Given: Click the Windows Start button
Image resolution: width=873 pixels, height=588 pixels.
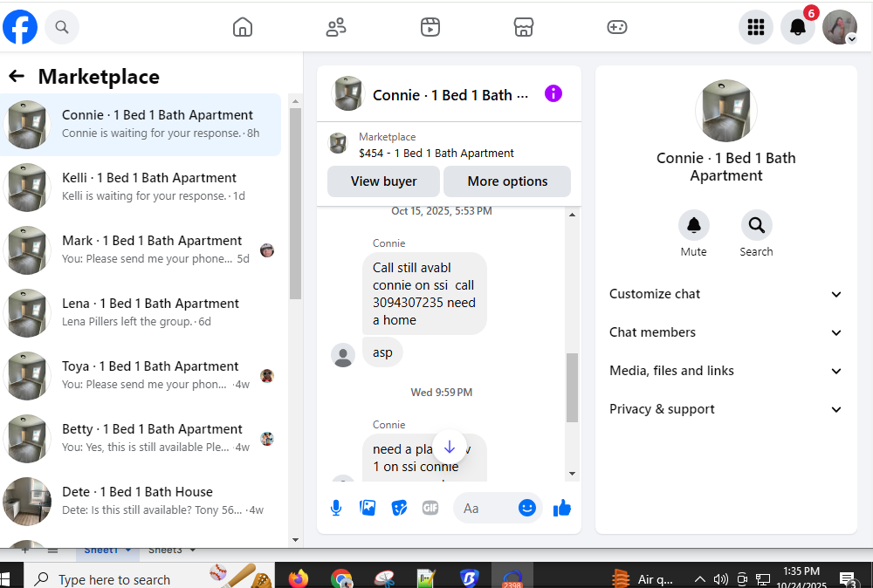Looking at the screenshot, I should (x=5, y=578).
